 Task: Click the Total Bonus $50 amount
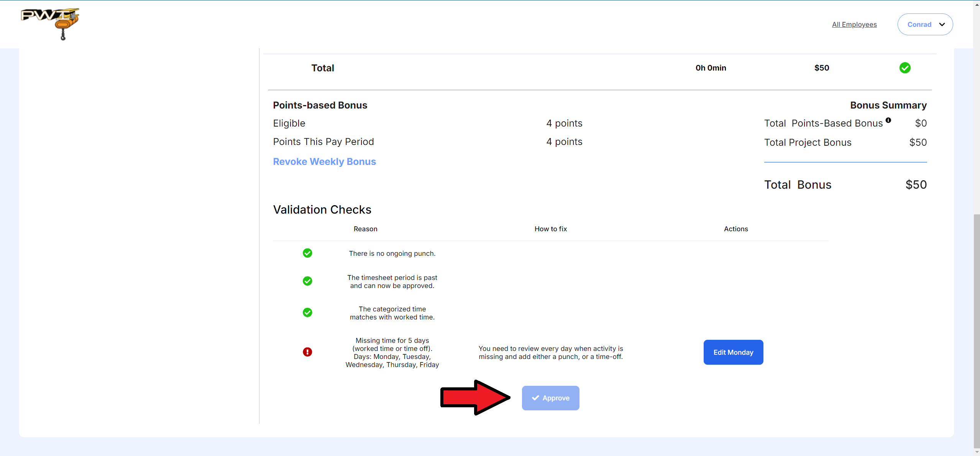pos(916,185)
